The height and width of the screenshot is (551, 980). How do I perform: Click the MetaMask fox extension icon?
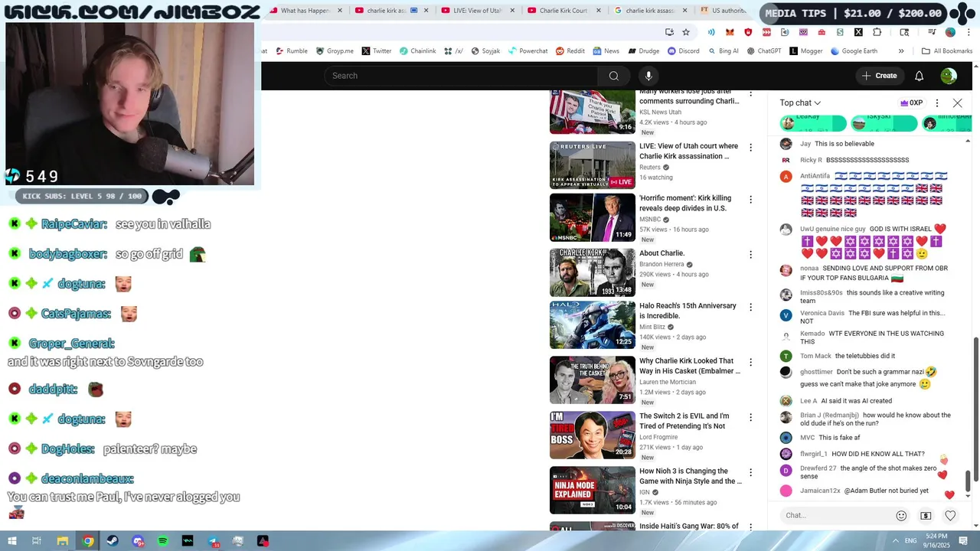(730, 32)
